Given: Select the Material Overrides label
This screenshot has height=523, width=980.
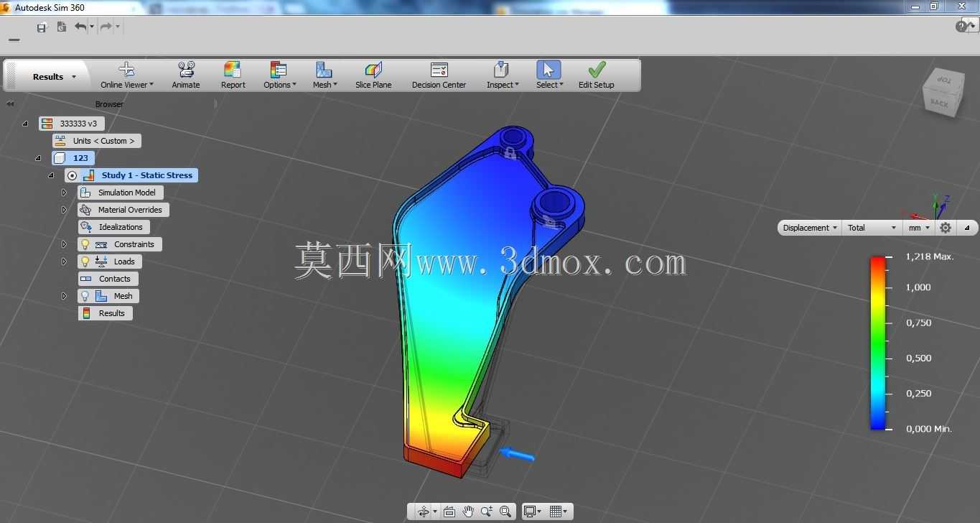Looking at the screenshot, I should [130, 210].
